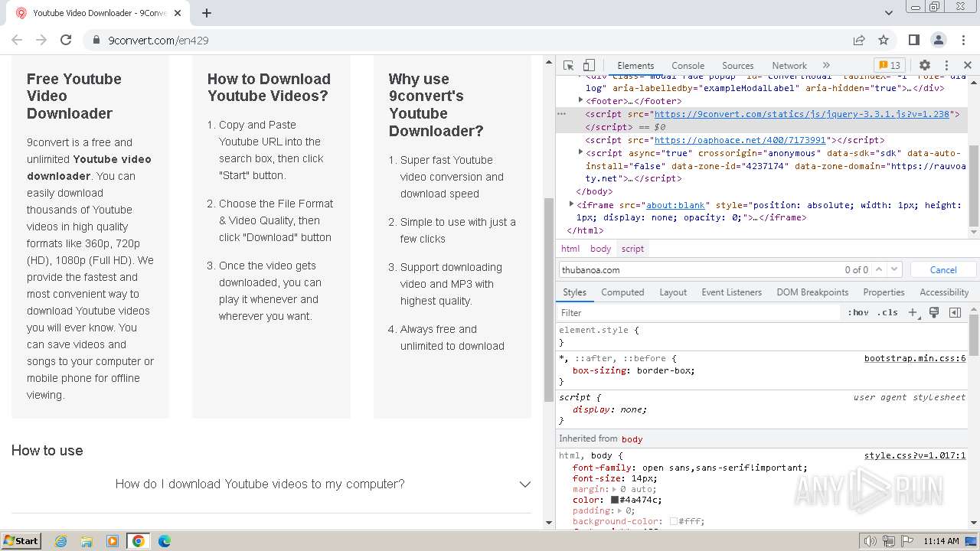Image resolution: width=980 pixels, height=551 pixels.
Task: Click the #fff background-color swatch
Action: 674,521
